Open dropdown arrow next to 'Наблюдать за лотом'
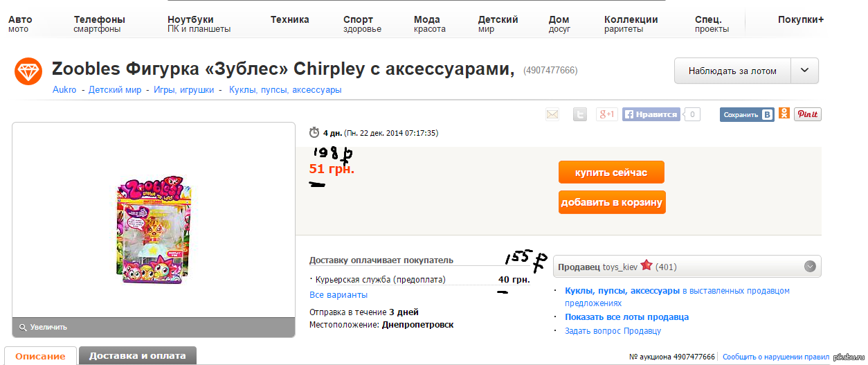 [x=804, y=71]
